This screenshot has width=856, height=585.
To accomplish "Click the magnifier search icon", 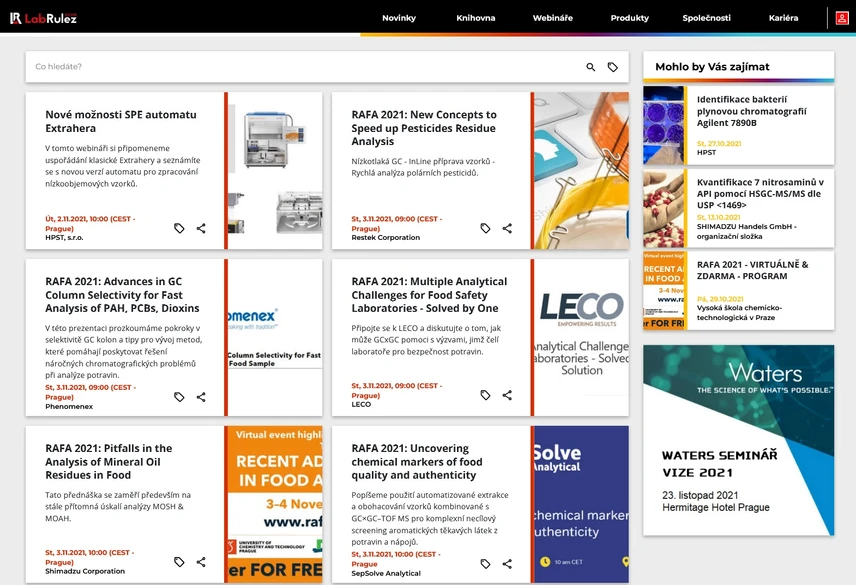I will click(x=590, y=65).
